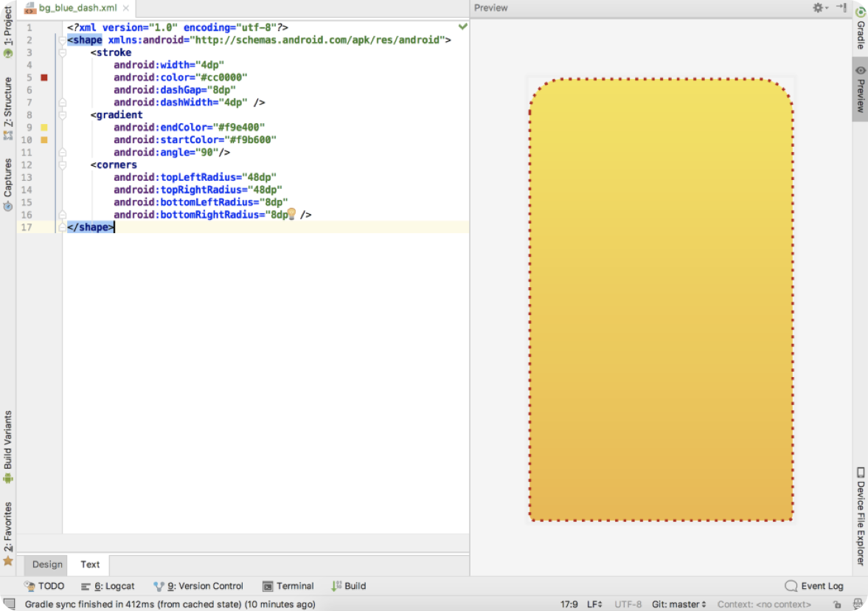Open the Structure tool window
The width and height of the screenshot is (868, 611).
tap(8, 108)
